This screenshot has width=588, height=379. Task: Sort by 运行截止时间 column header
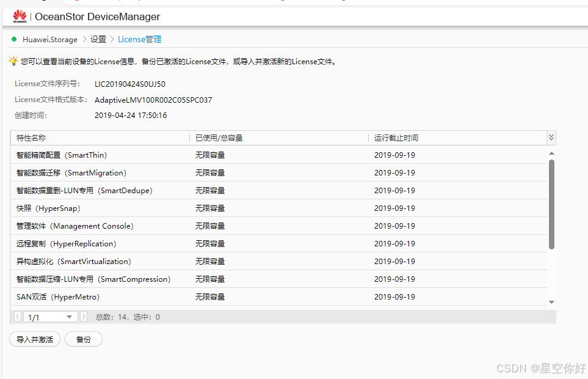coord(457,138)
